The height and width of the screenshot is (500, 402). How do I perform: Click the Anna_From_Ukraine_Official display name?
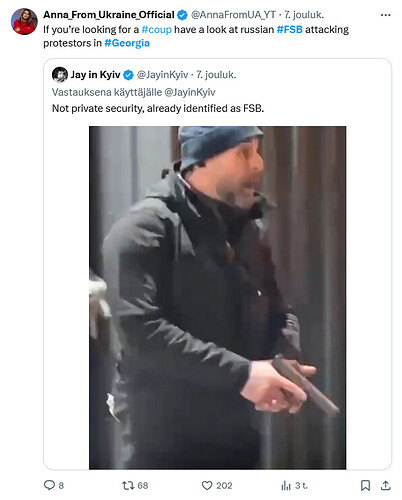[x=109, y=15]
